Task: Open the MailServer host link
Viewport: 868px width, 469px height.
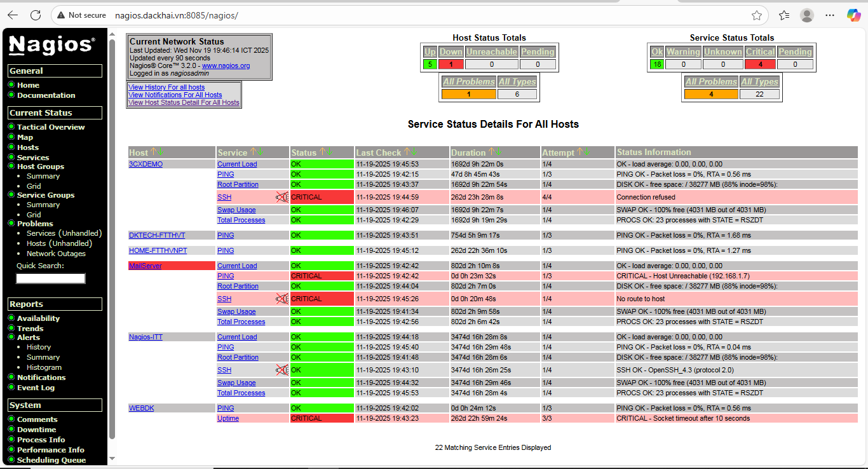Action: pyautogui.click(x=145, y=266)
